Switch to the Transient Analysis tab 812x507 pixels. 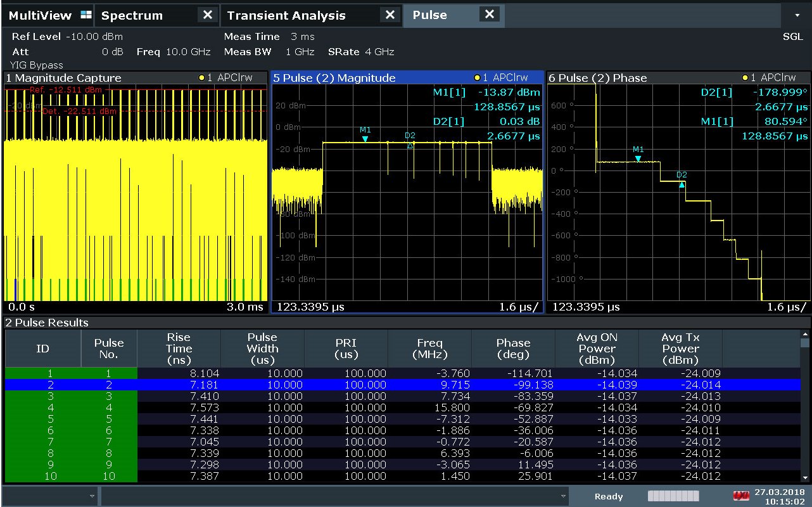[286, 15]
